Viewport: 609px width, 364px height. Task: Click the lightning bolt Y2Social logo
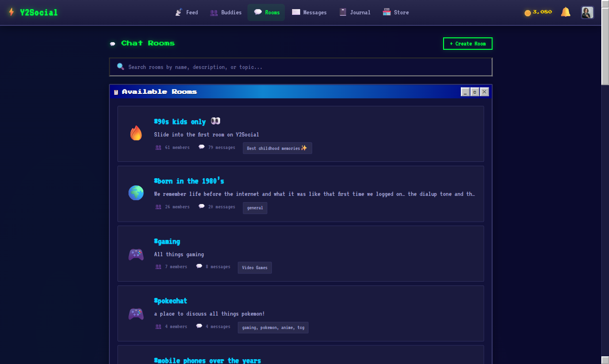[x=11, y=12]
